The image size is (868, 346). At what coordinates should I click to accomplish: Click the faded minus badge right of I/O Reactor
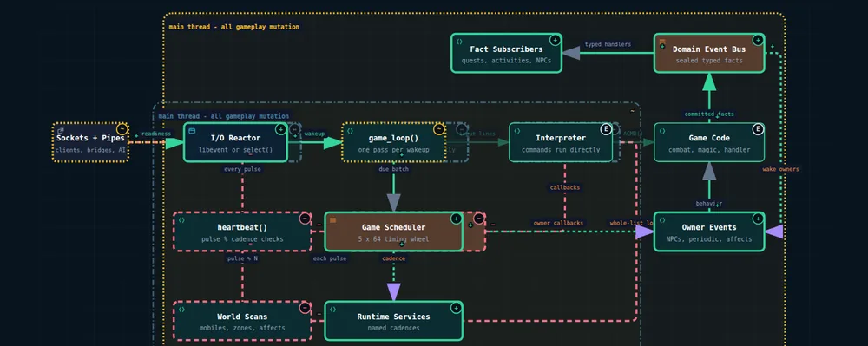point(295,129)
